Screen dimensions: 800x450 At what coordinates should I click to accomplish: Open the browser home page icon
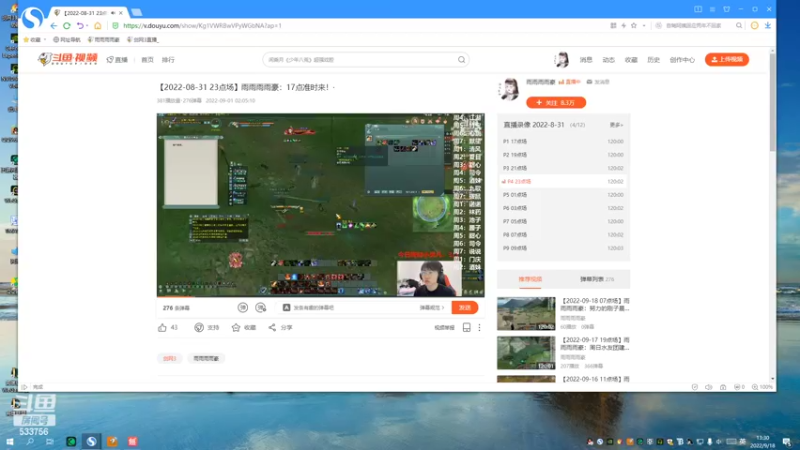(97, 26)
